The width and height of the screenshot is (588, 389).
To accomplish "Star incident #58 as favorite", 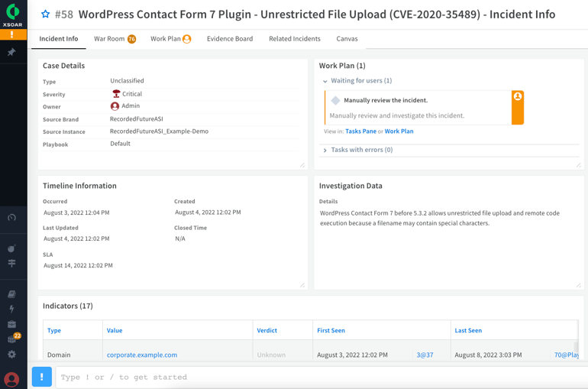I will click(45, 15).
